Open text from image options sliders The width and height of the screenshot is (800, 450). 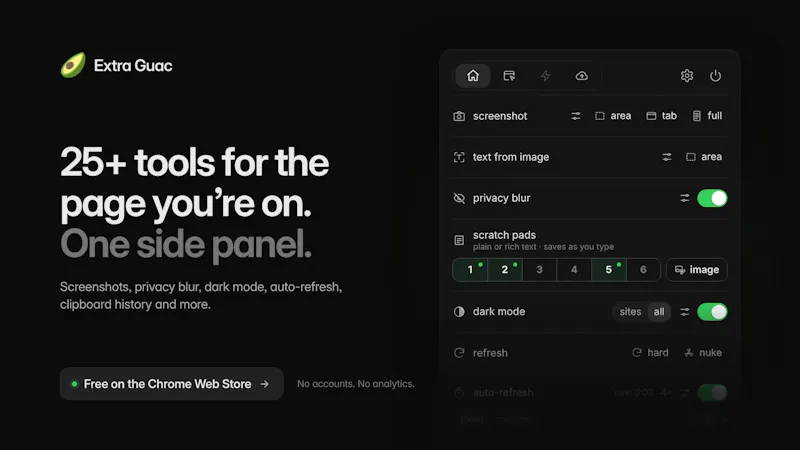[666, 157]
